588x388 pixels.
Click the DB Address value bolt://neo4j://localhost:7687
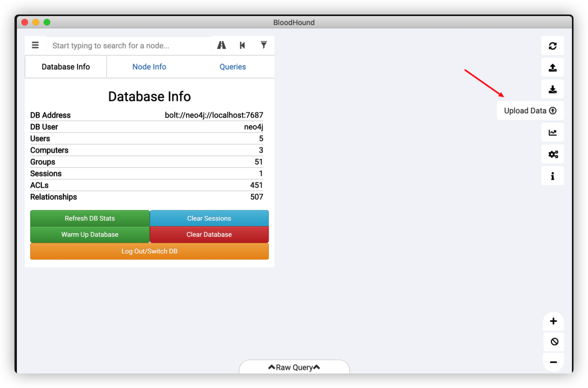point(214,115)
